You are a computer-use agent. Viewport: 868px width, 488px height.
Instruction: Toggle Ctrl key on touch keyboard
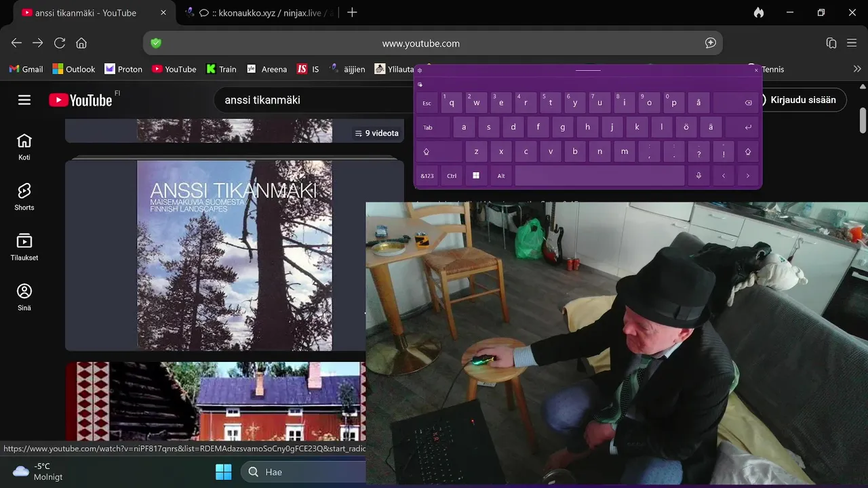(x=452, y=176)
